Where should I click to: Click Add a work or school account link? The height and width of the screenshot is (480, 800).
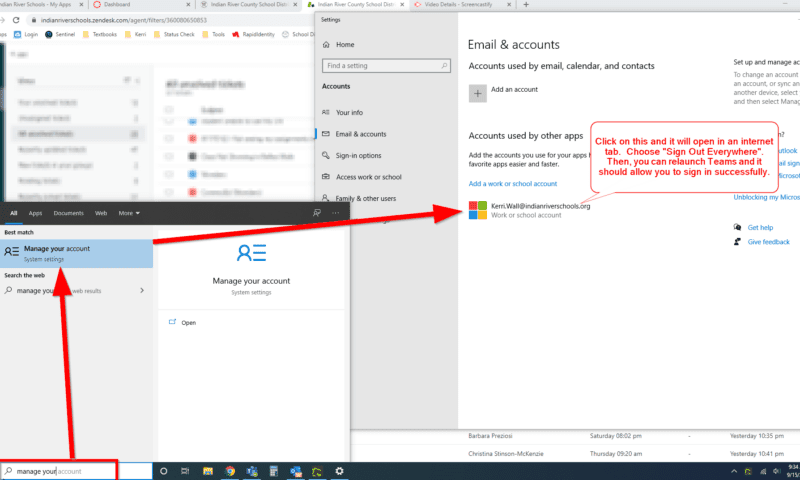point(513,184)
